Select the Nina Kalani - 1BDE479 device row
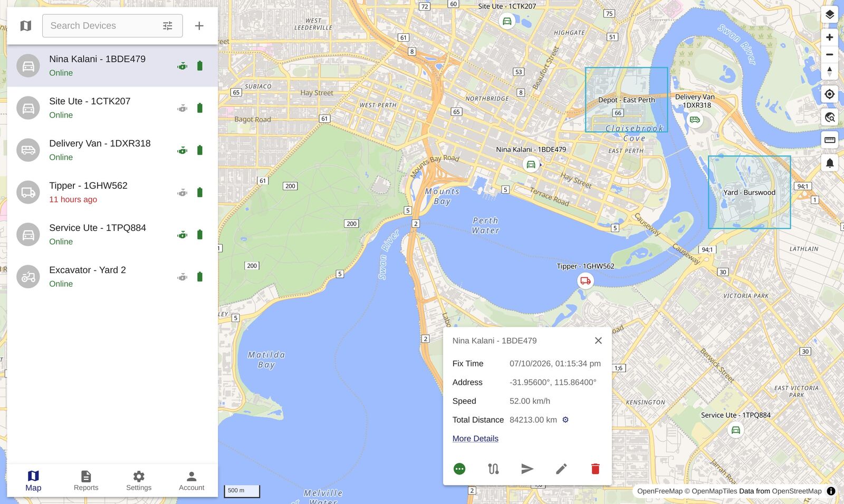This screenshot has height=504, width=844. click(112, 66)
